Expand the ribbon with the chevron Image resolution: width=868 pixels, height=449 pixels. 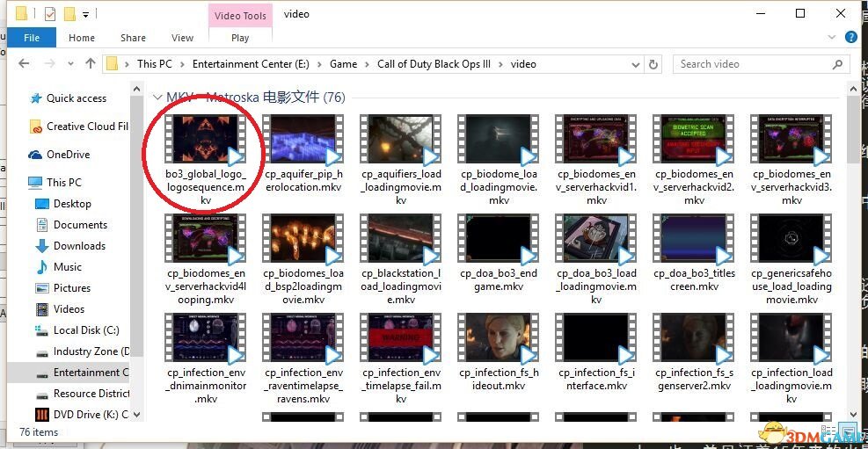(x=831, y=37)
